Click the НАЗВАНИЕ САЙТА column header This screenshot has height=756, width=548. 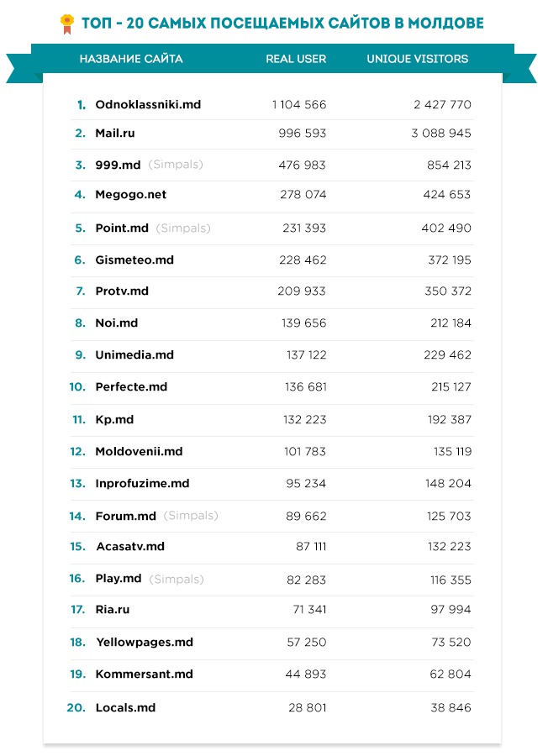tap(131, 60)
